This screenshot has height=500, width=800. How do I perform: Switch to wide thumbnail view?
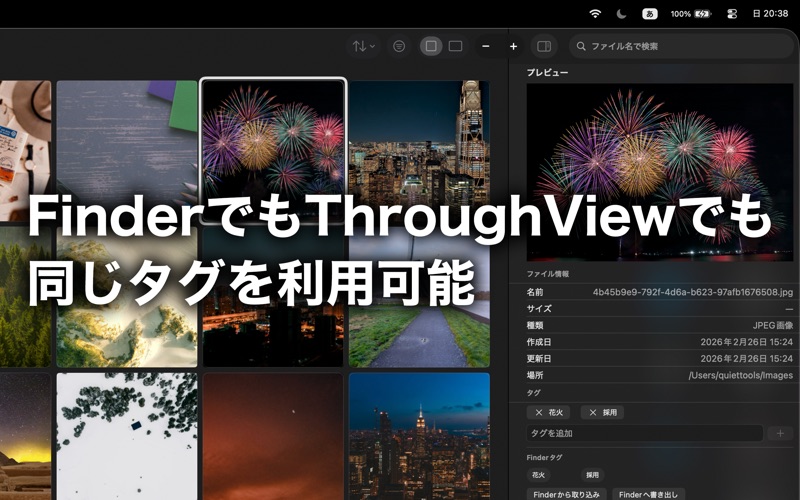pyautogui.click(x=456, y=46)
